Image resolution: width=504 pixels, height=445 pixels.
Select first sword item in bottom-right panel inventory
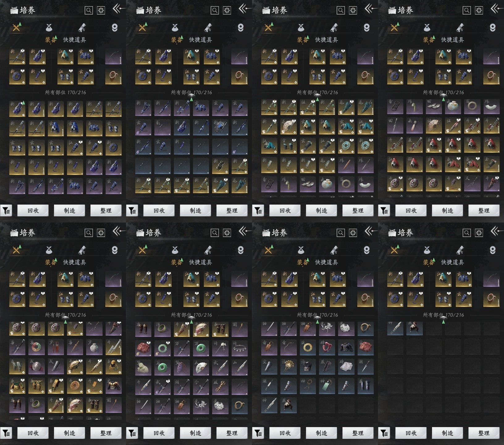point(395,328)
